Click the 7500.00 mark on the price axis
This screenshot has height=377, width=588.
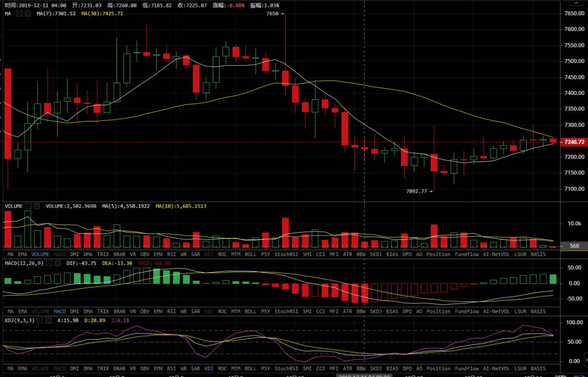point(574,61)
